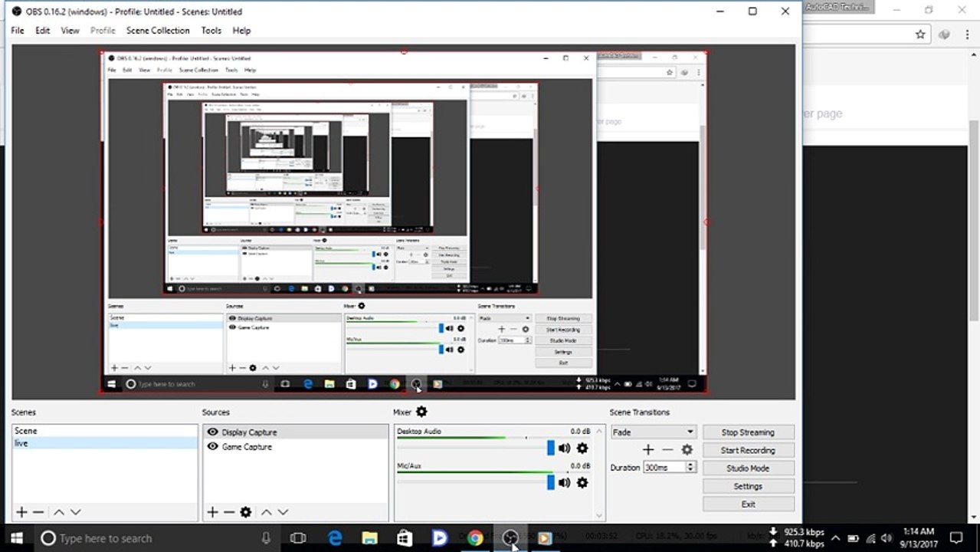The image size is (980, 552).
Task: Click the transition Duration 300ms field
Action: pyautogui.click(x=664, y=467)
